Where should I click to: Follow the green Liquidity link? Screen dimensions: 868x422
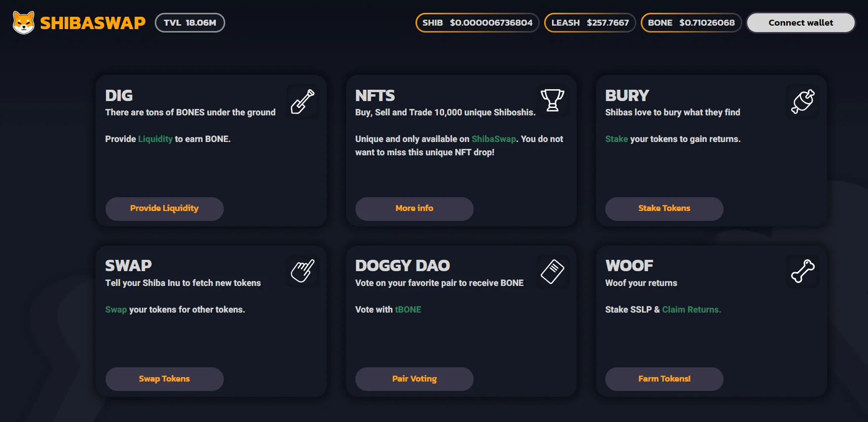pyautogui.click(x=155, y=139)
